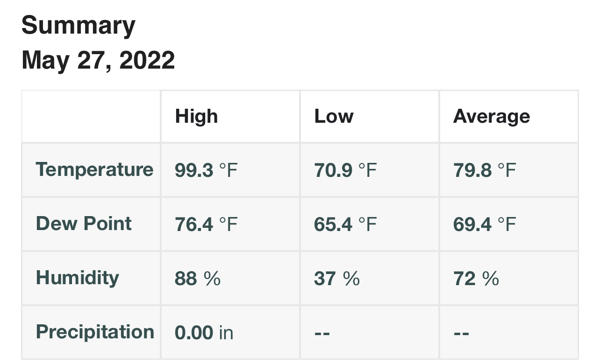Select the average temperature value 79.8 °F

[485, 170]
